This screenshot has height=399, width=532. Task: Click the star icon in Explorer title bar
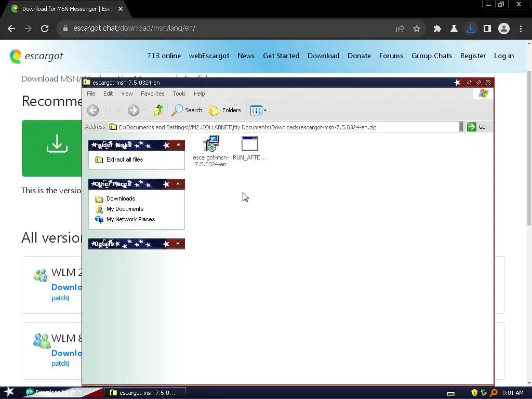pyautogui.click(x=457, y=83)
